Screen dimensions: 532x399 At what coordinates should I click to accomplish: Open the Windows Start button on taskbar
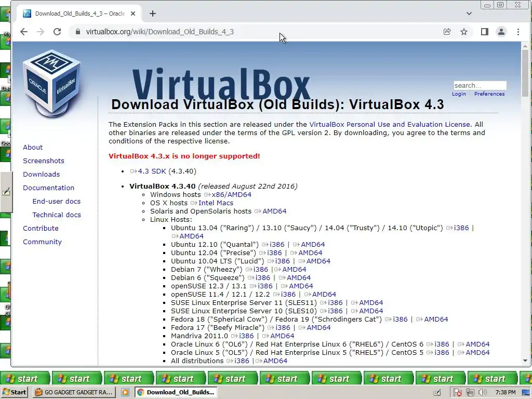14,392
